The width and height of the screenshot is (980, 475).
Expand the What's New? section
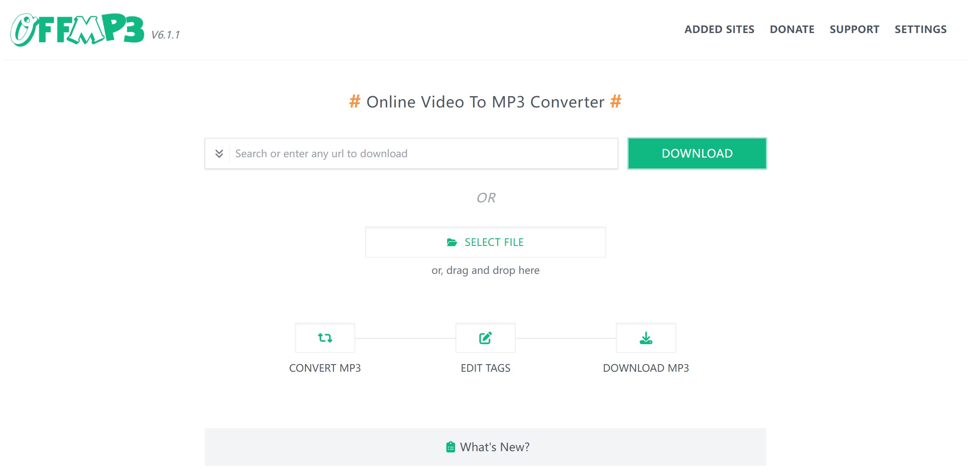[485, 447]
